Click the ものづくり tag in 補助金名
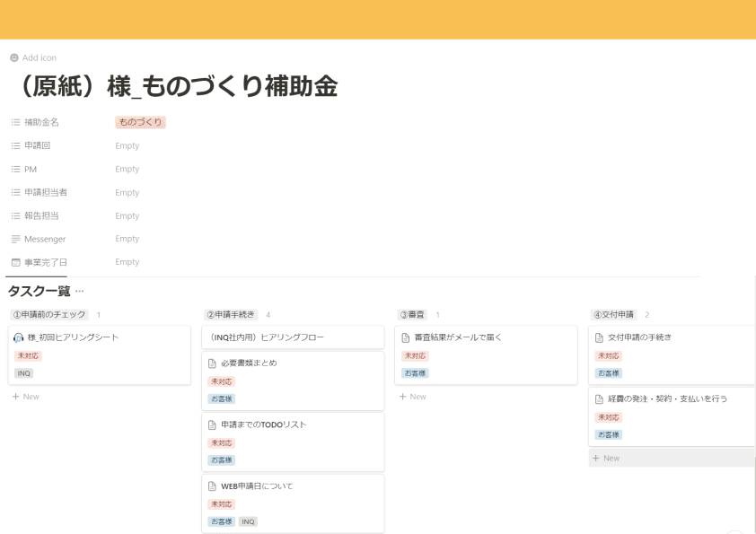The height and width of the screenshot is (534, 756). click(140, 122)
